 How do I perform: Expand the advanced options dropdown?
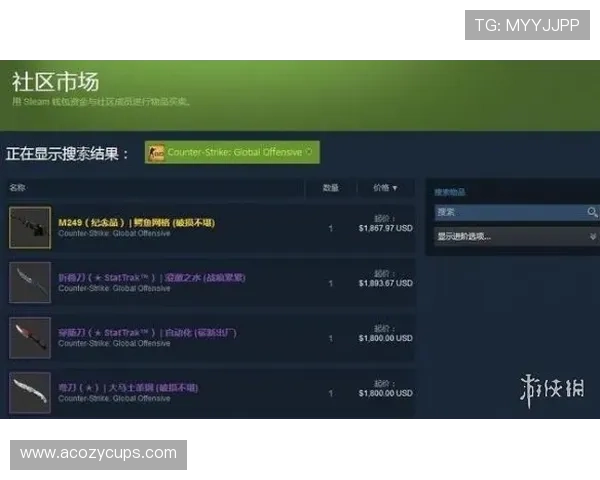517,236
